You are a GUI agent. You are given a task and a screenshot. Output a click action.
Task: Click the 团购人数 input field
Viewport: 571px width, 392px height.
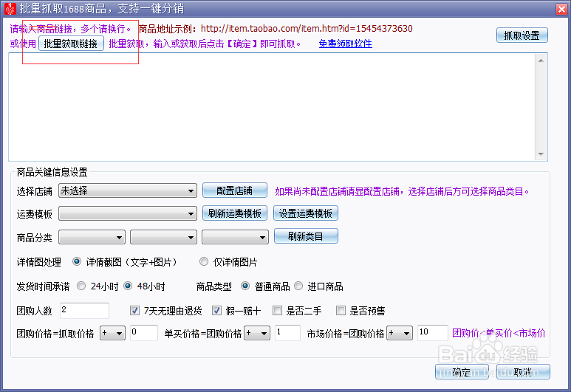point(84,311)
